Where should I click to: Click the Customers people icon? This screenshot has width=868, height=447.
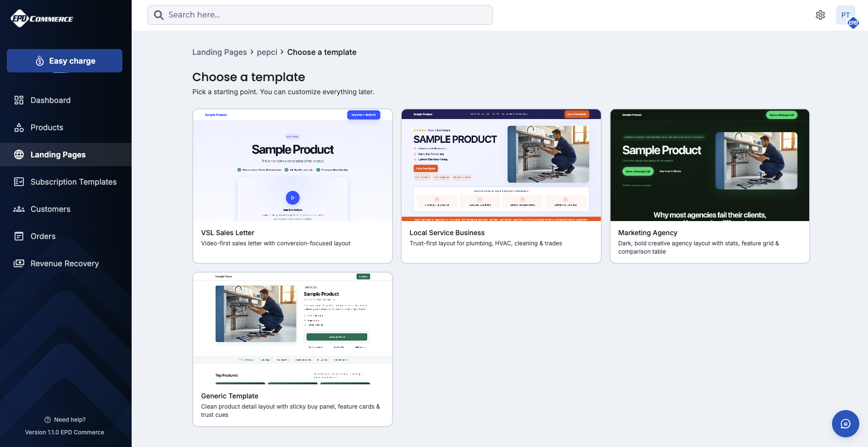(19, 209)
